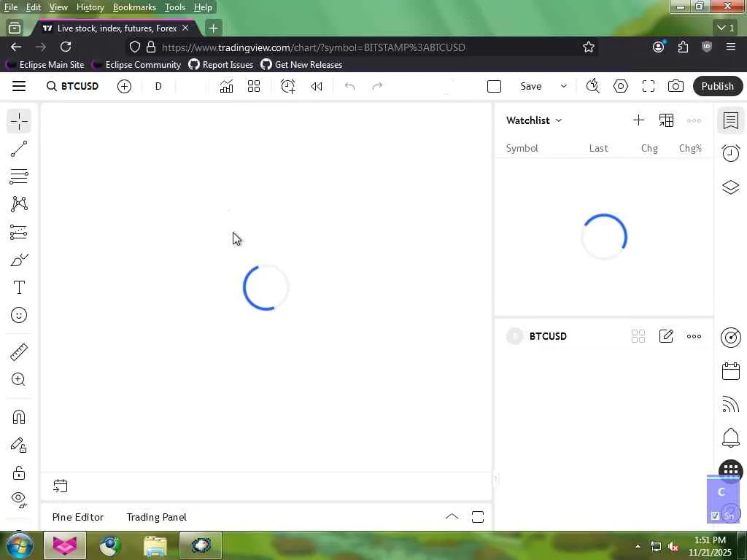Open the notifications bell icon
This screenshot has height=560, width=747.
[731, 437]
